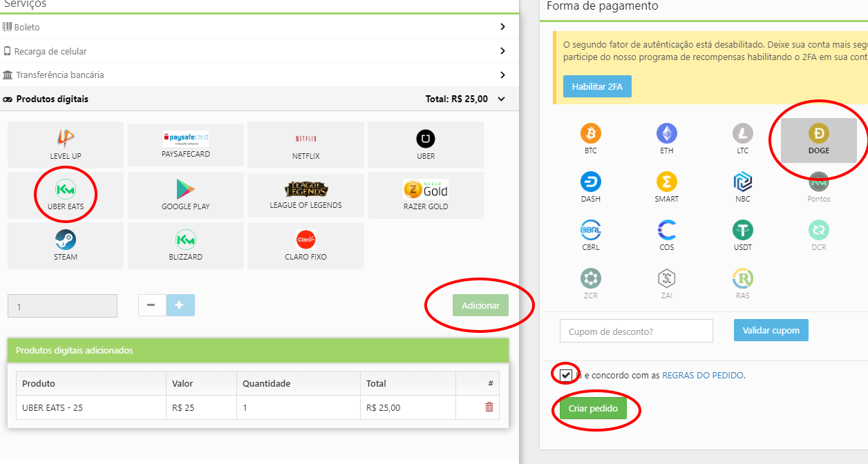
Task: Choose SMART cash payment
Action: click(667, 187)
